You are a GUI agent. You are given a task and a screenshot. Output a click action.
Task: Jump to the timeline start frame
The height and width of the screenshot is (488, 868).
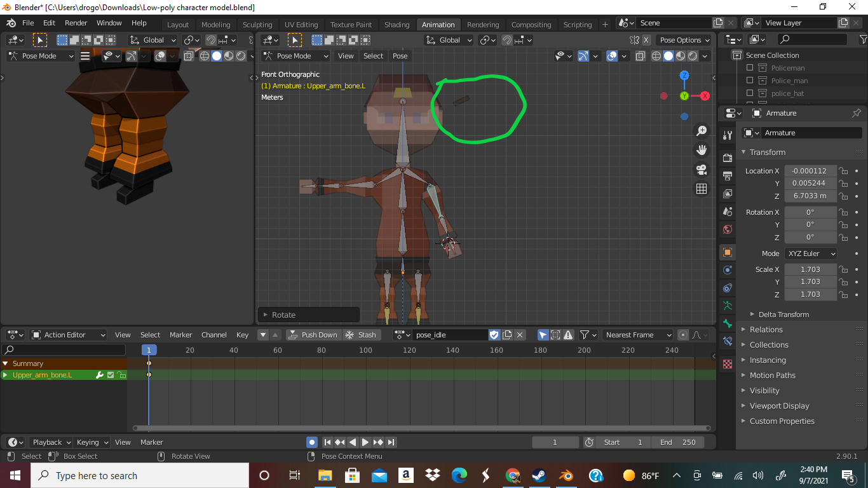328,442
